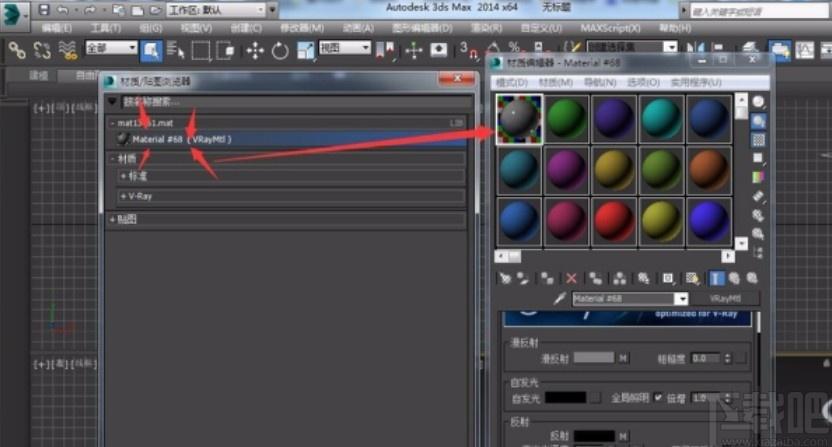This screenshot has height=447, width=832.
Task: Expand the maps group in browser
Action: coord(112,219)
